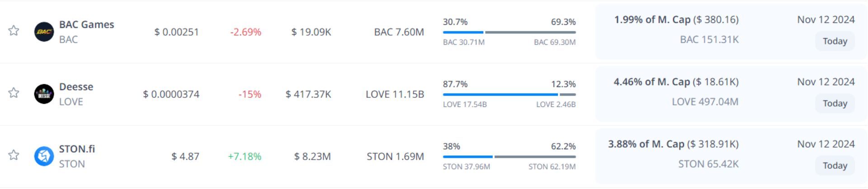Open STON.fi token page
The height and width of the screenshot is (189, 868).
click(77, 149)
